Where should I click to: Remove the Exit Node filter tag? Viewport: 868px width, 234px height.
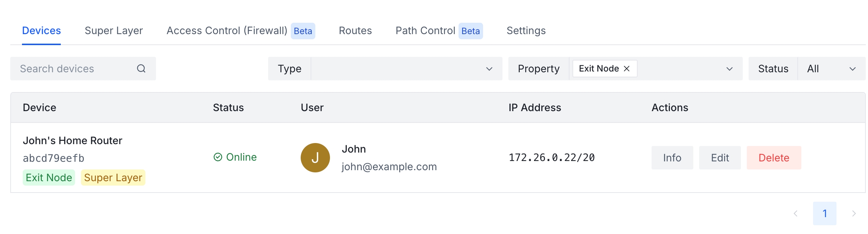[x=627, y=69]
